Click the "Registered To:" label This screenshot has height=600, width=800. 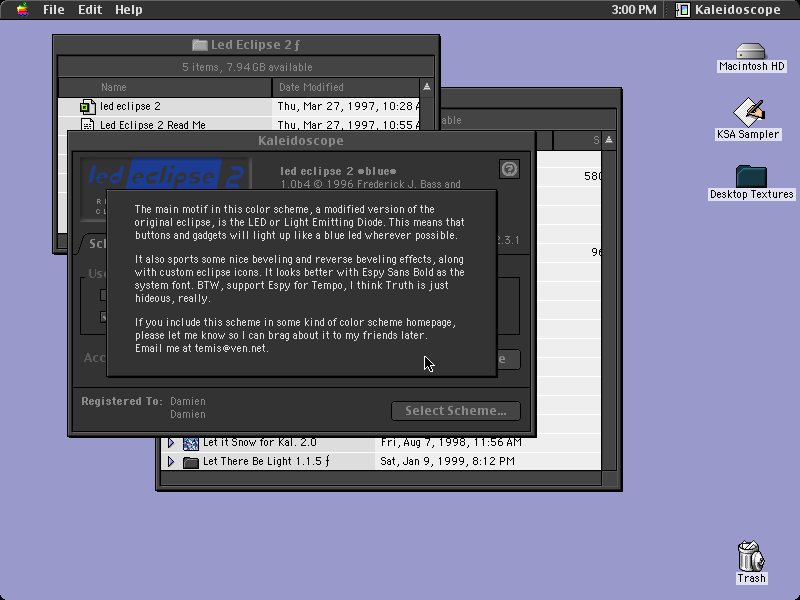pyautogui.click(x=122, y=401)
